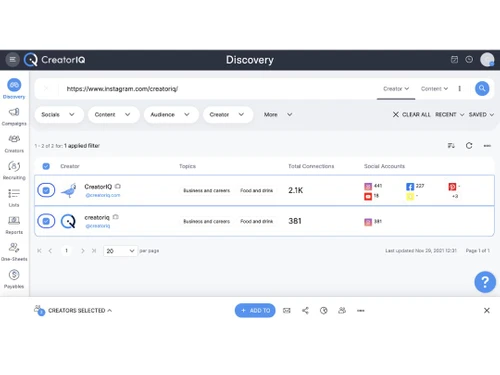The height and width of the screenshot is (375, 500).
Task: Open Lists in the sidebar
Action: [14, 198]
